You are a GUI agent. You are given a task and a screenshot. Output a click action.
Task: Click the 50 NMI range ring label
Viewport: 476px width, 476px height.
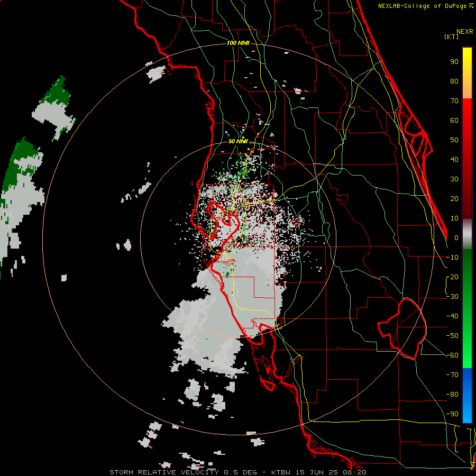pyautogui.click(x=238, y=141)
